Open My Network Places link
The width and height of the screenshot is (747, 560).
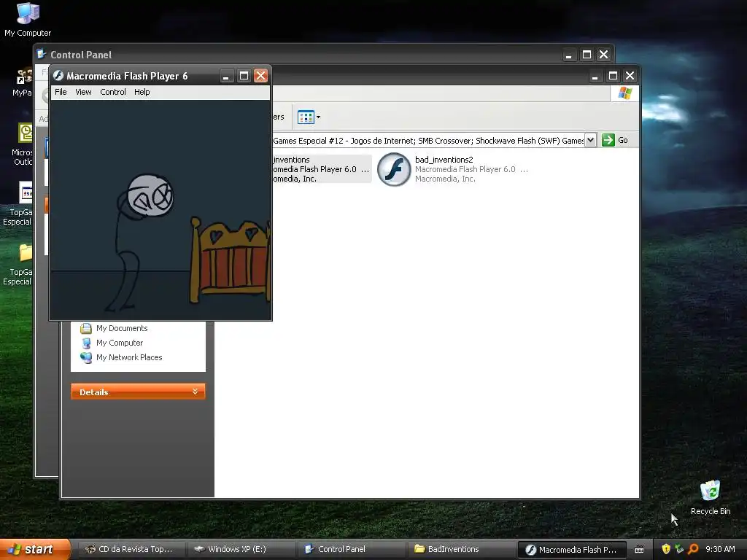point(129,357)
